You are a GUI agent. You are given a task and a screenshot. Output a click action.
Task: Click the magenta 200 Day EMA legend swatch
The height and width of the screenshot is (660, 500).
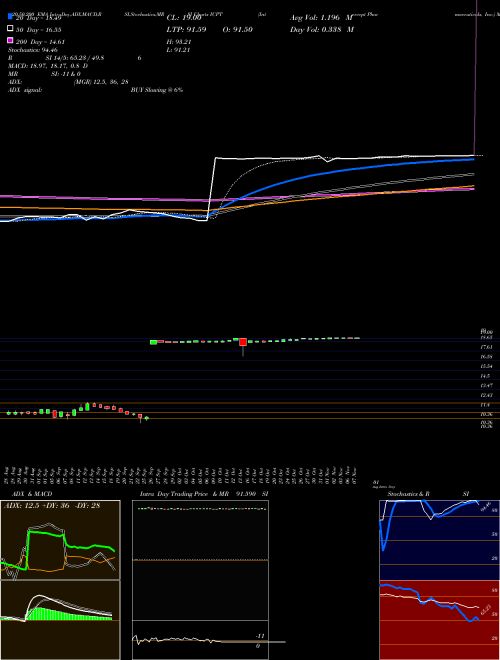(x=11, y=40)
